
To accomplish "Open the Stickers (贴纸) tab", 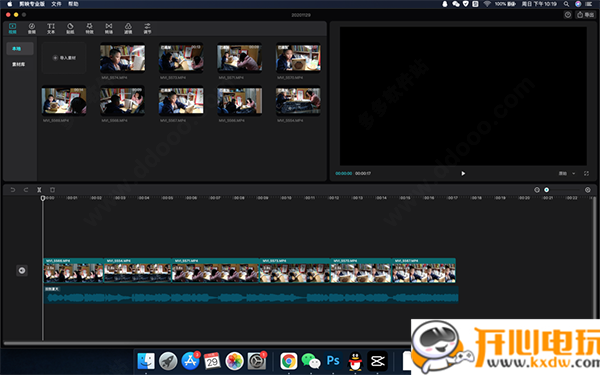I will click(70, 28).
